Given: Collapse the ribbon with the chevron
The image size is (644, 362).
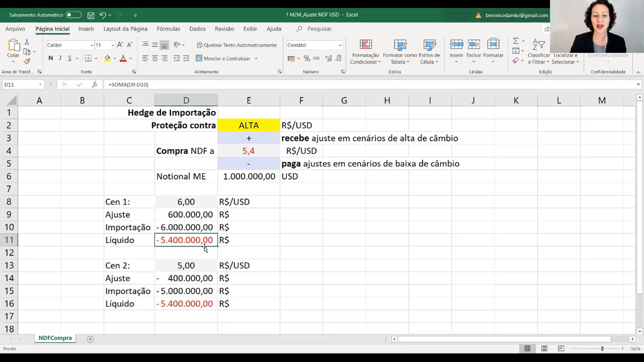Looking at the screenshot, I should [x=638, y=72].
